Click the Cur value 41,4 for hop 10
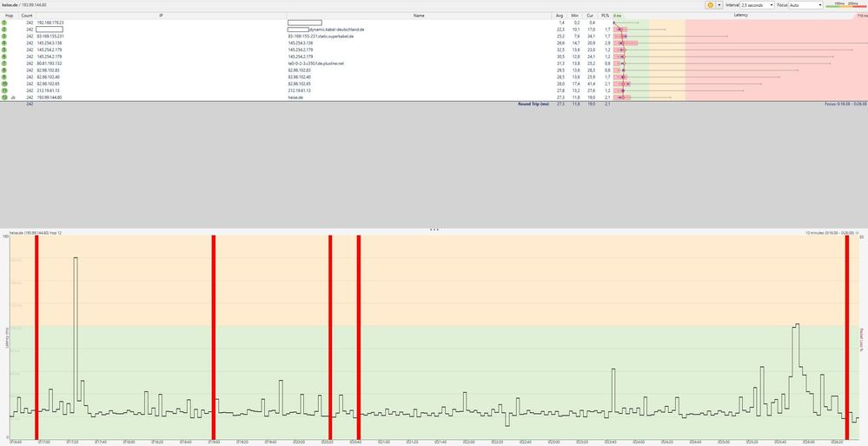Image resolution: width=868 pixels, height=446 pixels. click(592, 83)
